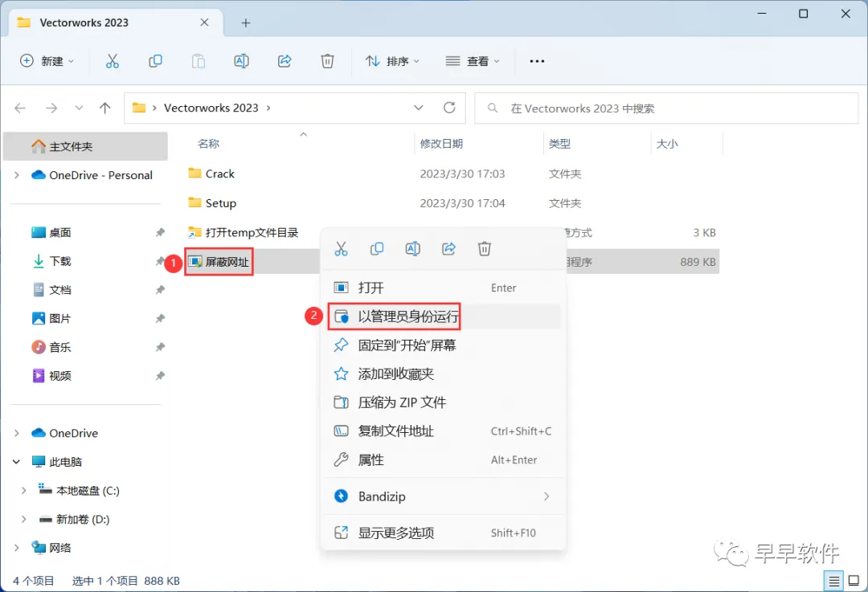Click the context menu Cut scissors icon
This screenshot has height=592, width=868.
coord(341,249)
